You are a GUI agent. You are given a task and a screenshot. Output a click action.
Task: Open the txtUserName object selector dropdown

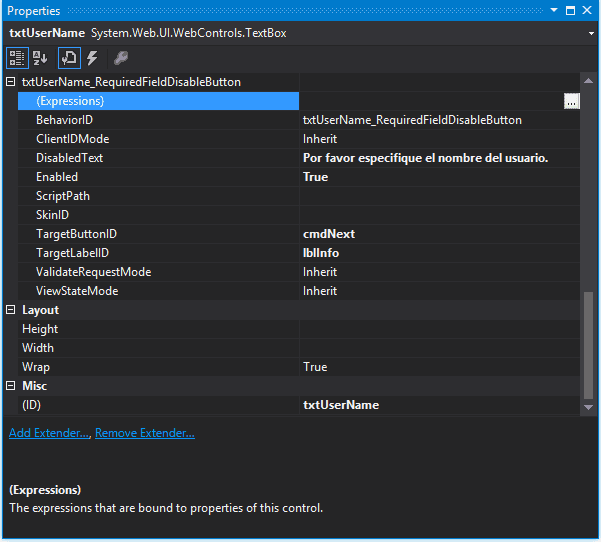[591, 33]
